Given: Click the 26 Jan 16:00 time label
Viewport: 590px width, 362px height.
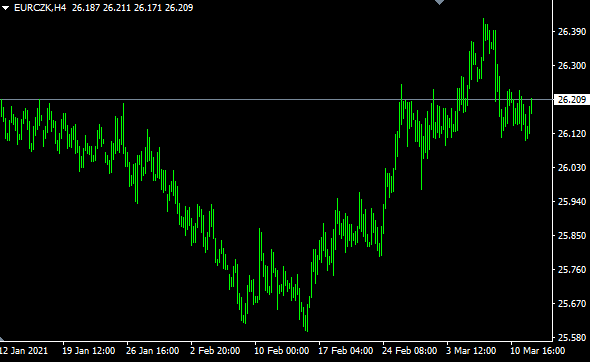Looking at the screenshot, I should coord(152,351).
